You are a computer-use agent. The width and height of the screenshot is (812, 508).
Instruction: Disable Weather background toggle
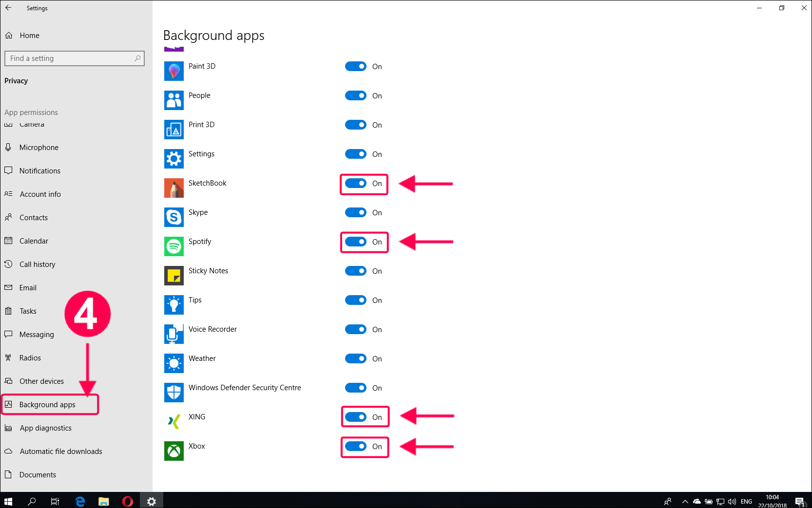click(356, 358)
